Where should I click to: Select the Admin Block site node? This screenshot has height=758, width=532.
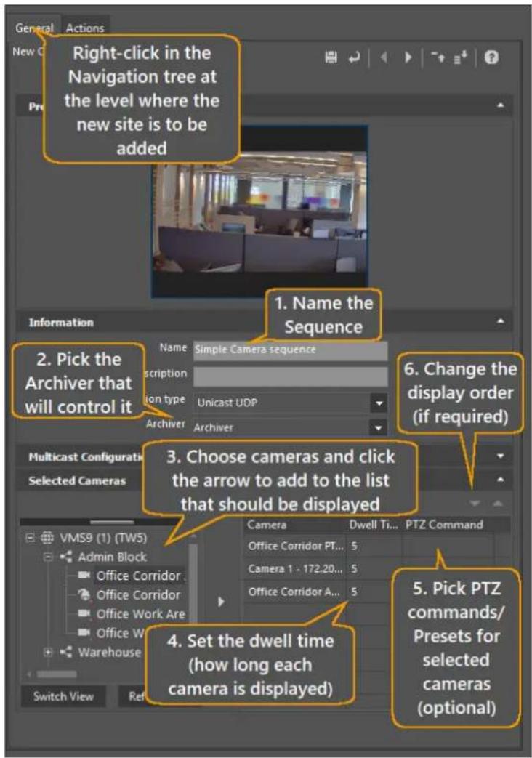[103, 557]
